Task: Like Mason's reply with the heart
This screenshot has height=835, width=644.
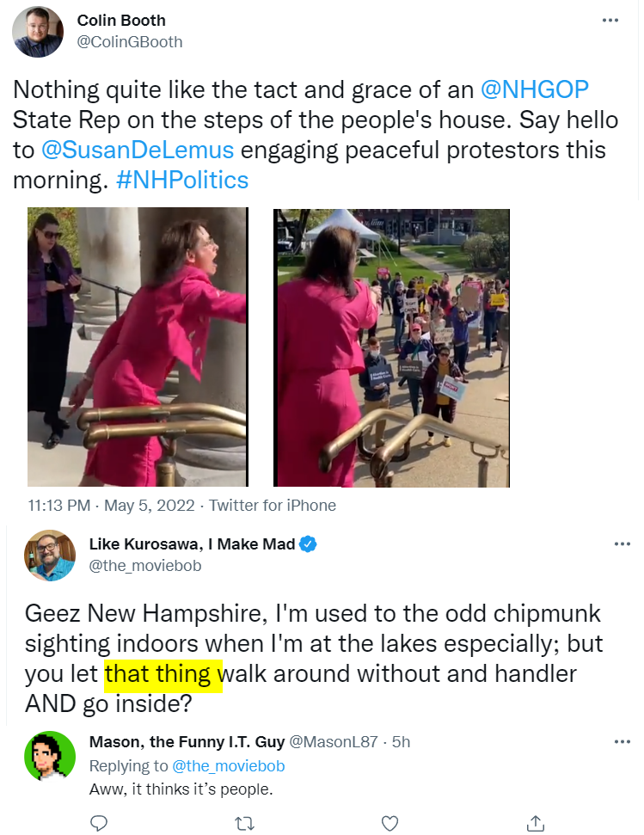Action: (390, 823)
